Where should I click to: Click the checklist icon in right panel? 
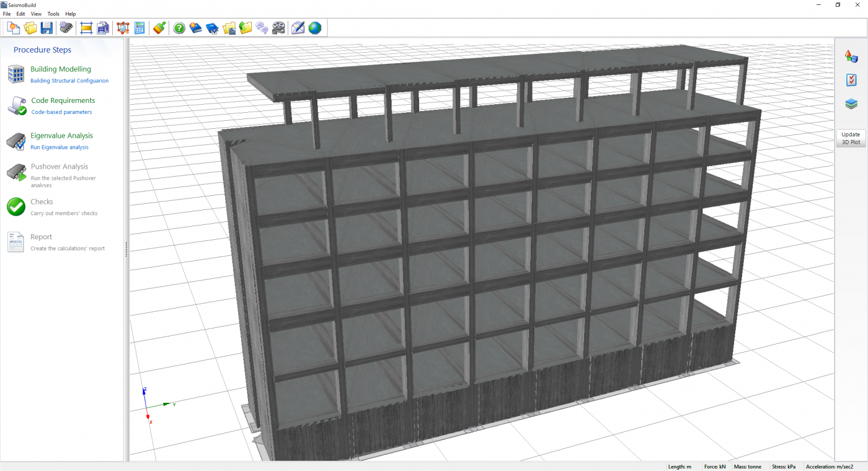point(851,80)
